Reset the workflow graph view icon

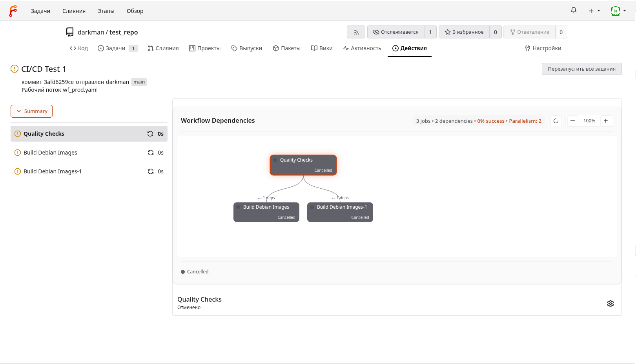click(x=556, y=121)
